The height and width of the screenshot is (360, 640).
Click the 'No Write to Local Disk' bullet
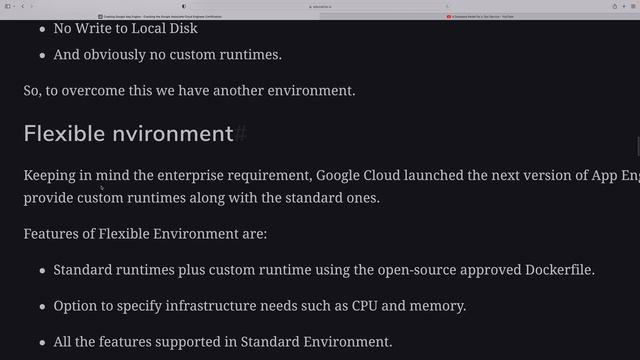tap(125, 28)
